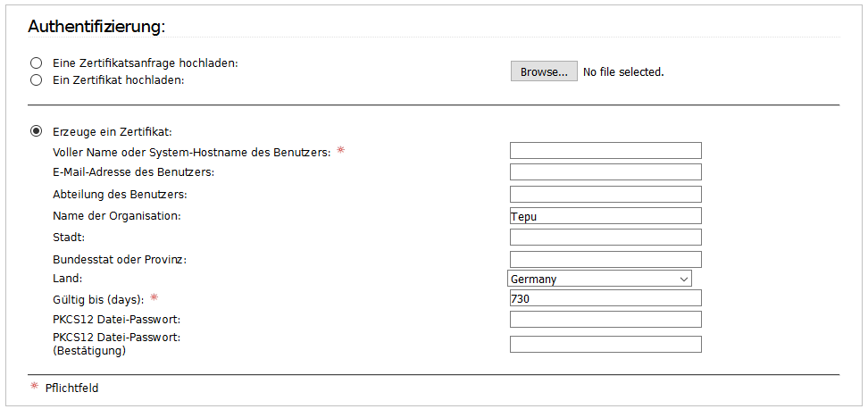Focus the Voller Name oder System-Hostname field
This screenshot has height=409, width=868.
605,151
